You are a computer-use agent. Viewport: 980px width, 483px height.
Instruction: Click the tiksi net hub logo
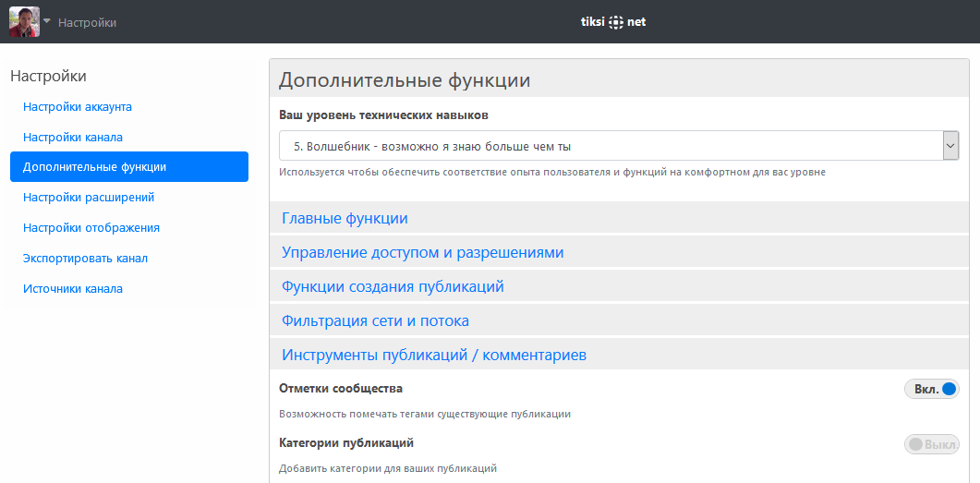pyautogui.click(x=607, y=22)
